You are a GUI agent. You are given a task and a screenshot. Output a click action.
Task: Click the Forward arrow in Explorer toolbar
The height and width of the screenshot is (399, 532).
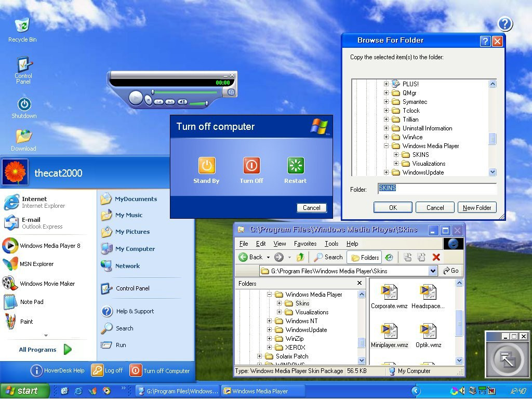[x=279, y=257]
